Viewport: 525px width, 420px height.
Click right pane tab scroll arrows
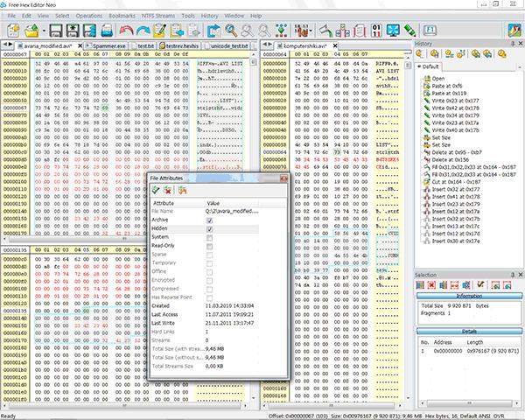point(267,45)
